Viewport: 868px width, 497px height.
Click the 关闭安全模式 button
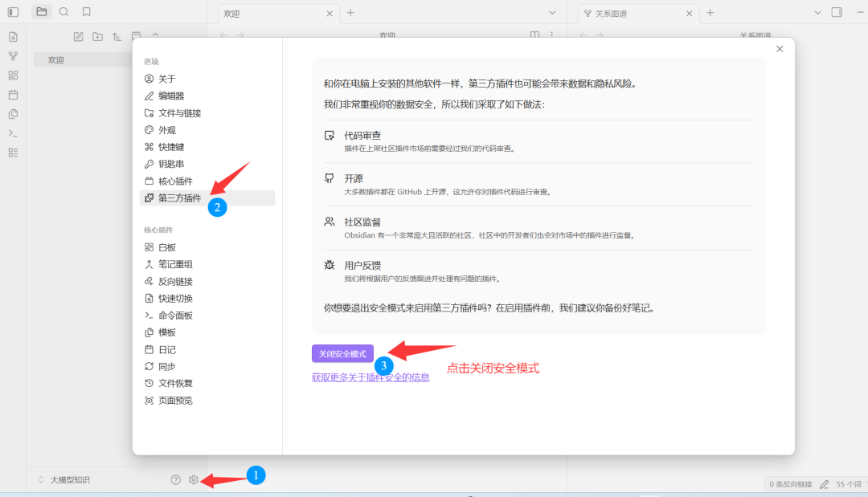342,354
